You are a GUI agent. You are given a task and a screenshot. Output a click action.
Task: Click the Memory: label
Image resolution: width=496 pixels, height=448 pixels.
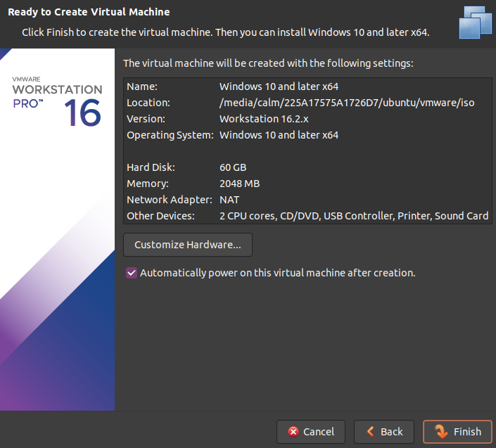point(148,184)
